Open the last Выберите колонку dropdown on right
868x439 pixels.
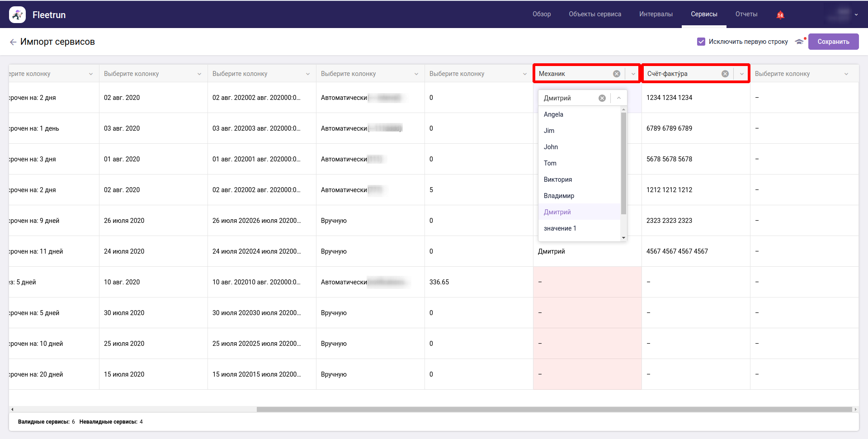pos(846,74)
